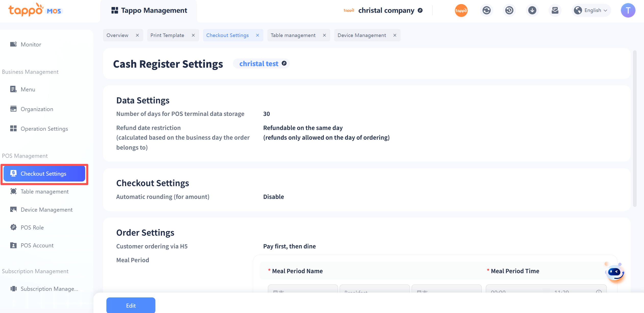Screen dimensions: 644x313
Task: Close the Overview tab
Action: (x=137, y=35)
